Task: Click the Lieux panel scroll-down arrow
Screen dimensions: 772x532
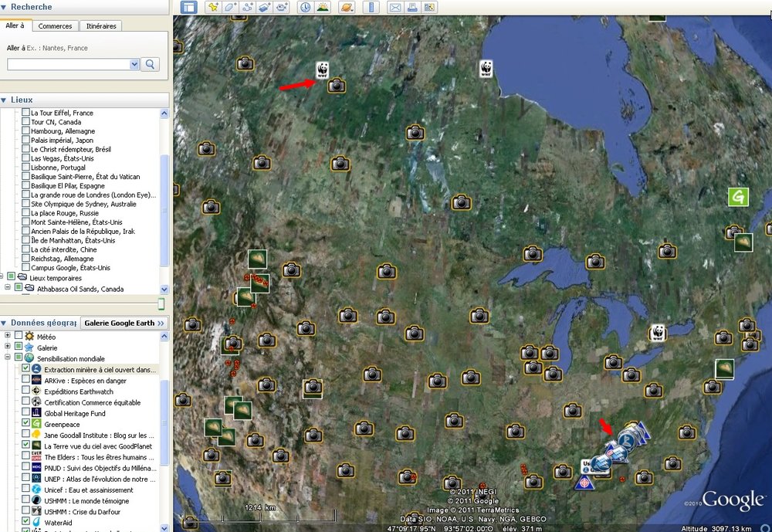Action: coord(164,289)
